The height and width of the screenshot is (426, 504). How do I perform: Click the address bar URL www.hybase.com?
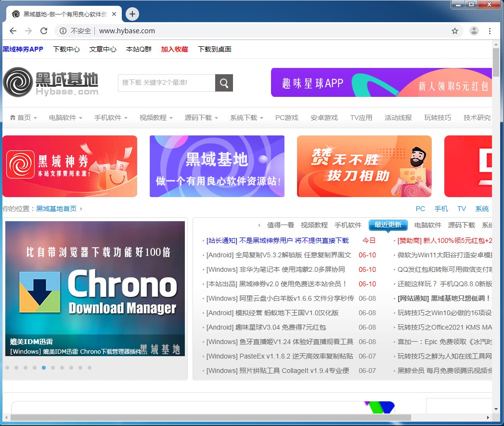127,31
